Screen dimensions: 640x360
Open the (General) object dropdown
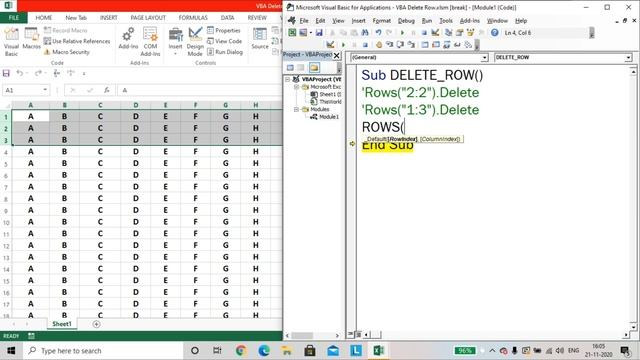484,58
